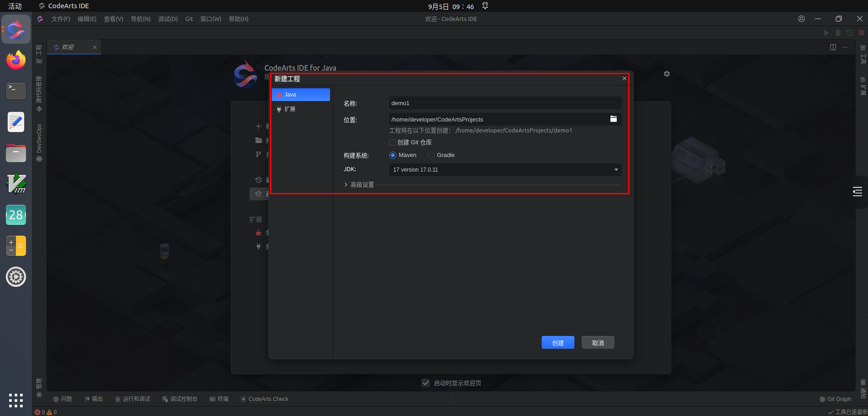Screen dimensions: 868x416
Task: Open welcome page settings gear icon
Action: (x=667, y=74)
